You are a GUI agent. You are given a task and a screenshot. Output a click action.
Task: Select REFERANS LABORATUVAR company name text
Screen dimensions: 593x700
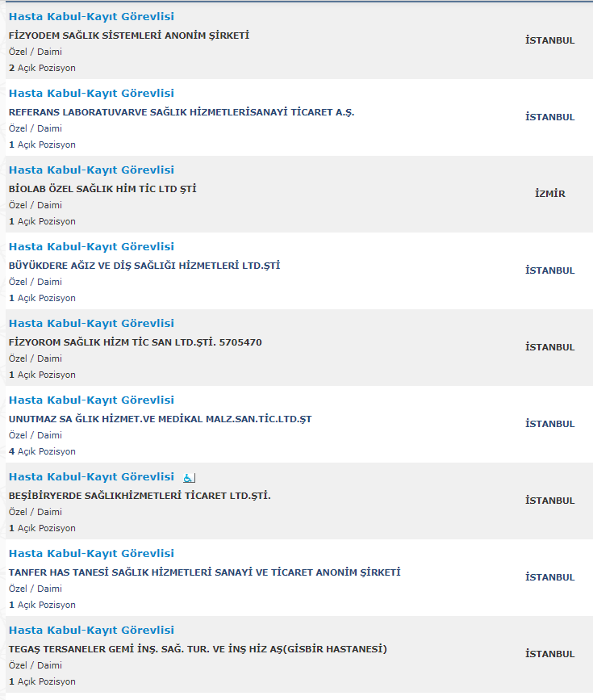pyautogui.click(x=182, y=112)
